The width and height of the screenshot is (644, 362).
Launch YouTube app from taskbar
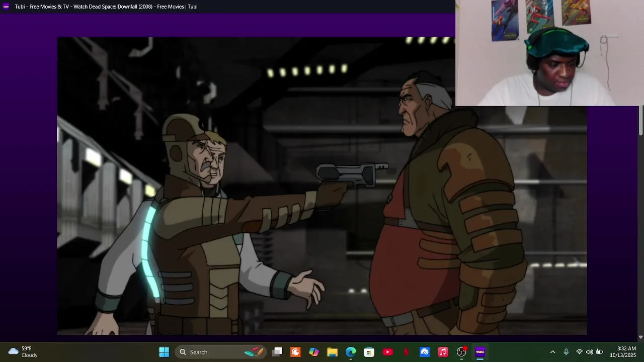(x=387, y=352)
